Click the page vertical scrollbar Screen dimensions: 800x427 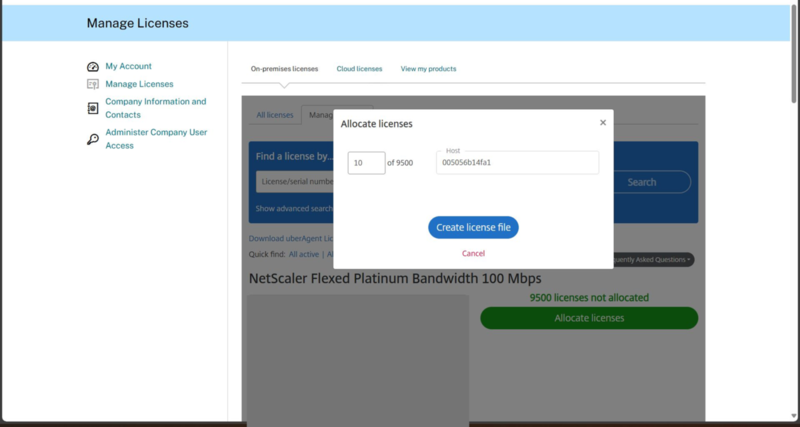[x=794, y=54]
